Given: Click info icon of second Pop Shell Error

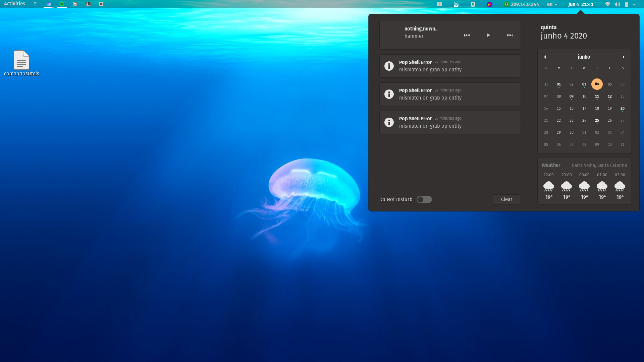Looking at the screenshot, I should coord(389,94).
